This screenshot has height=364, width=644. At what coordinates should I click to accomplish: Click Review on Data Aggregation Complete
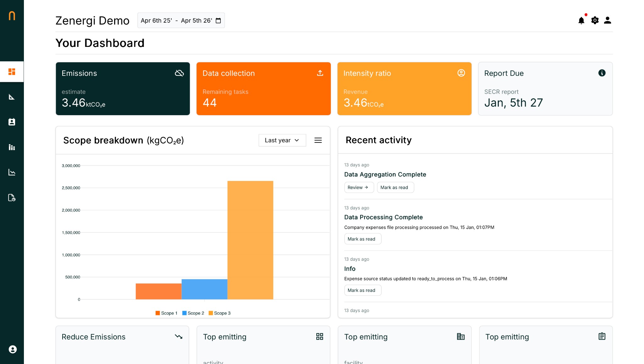pyautogui.click(x=359, y=187)
